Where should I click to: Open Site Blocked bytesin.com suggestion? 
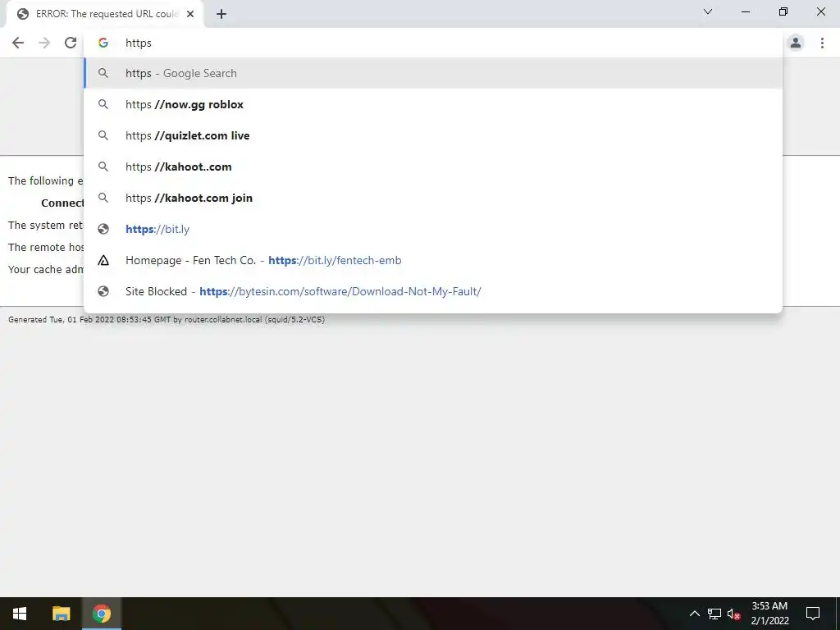[433, 291]
